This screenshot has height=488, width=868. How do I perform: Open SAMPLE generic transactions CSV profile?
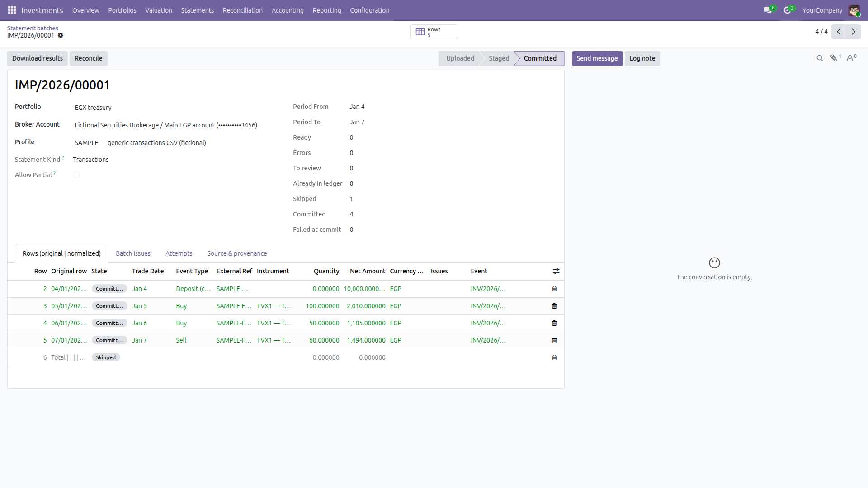(x=140, y=143)
